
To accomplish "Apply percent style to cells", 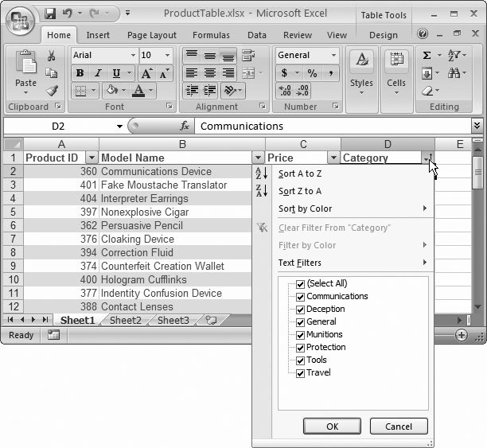I will pyautogui.click(x=312, y=73).
